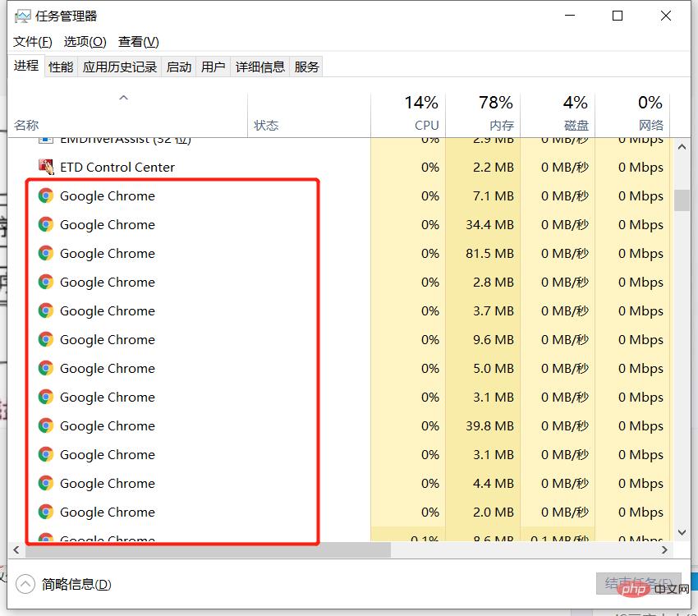Open the 选项(O) menu
The width and height of the screenshot is (698, 616).
click(x=85, y=42)
